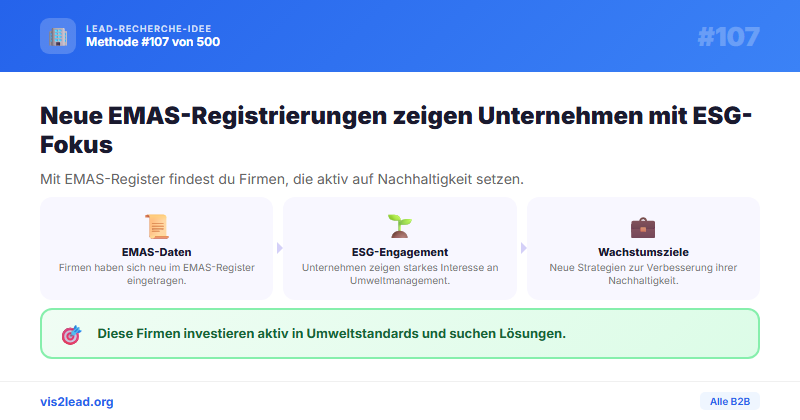Click text Diese Firmen investieren aktiv in Umweltstandards
The image size is (800, 420).
332,334
